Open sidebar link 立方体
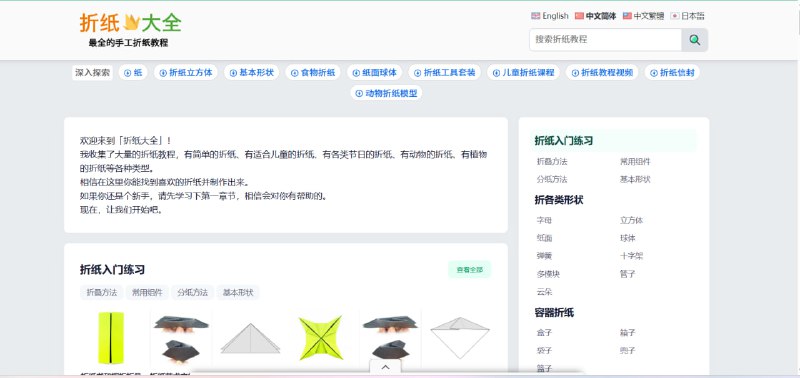 pyautogui.click(x=631, y=220)
